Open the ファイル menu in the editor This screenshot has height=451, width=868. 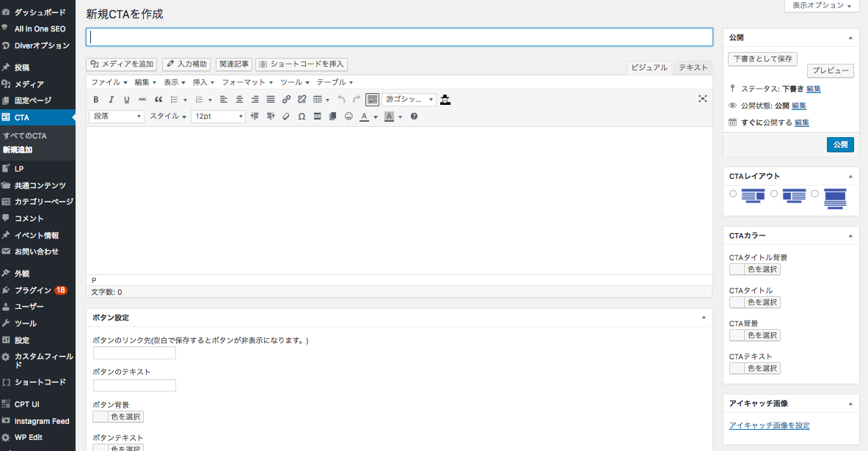(109, 82)
